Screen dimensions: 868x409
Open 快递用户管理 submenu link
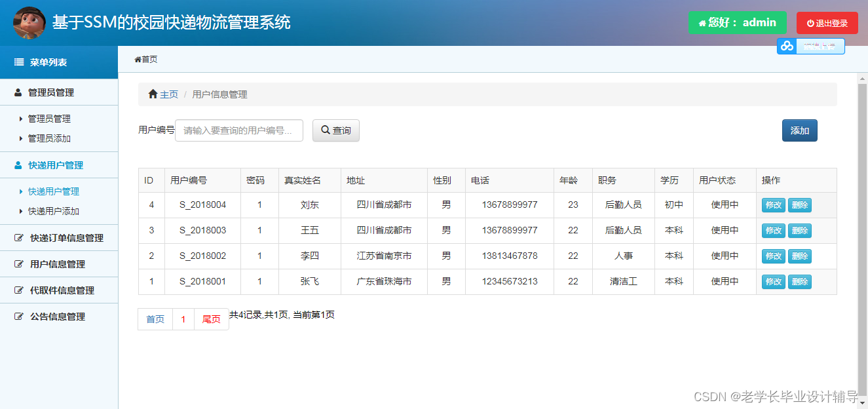click(x=54, y=191)
